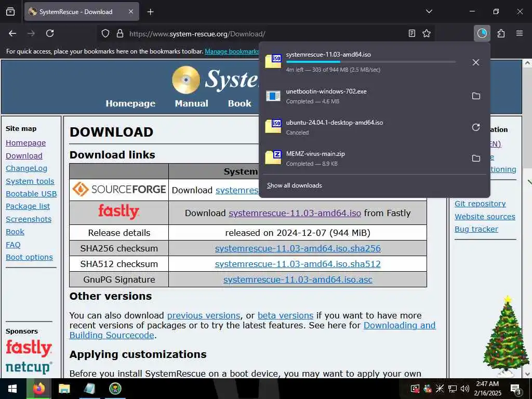Open the Homepage navigation menu item
Screen dimensions: 532x399
click(x=130, y=103)
